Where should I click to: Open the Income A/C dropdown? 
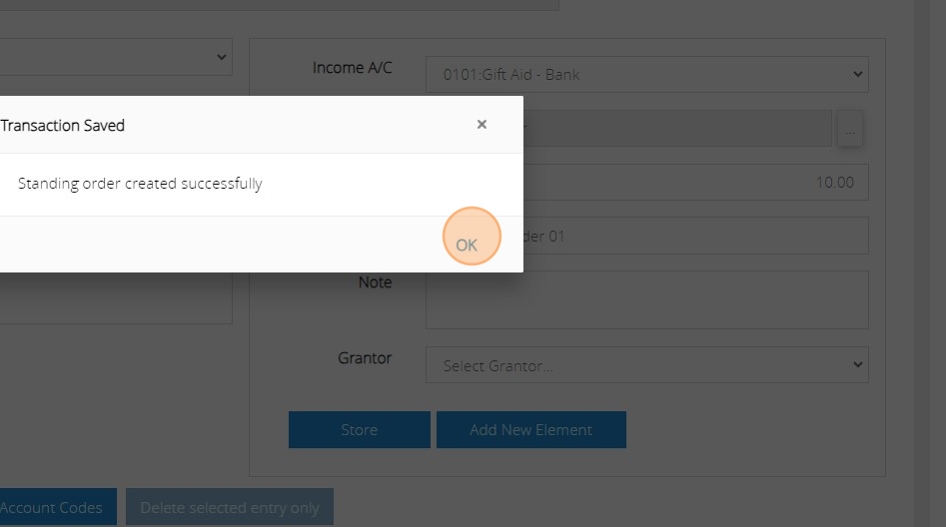[646, 75]
